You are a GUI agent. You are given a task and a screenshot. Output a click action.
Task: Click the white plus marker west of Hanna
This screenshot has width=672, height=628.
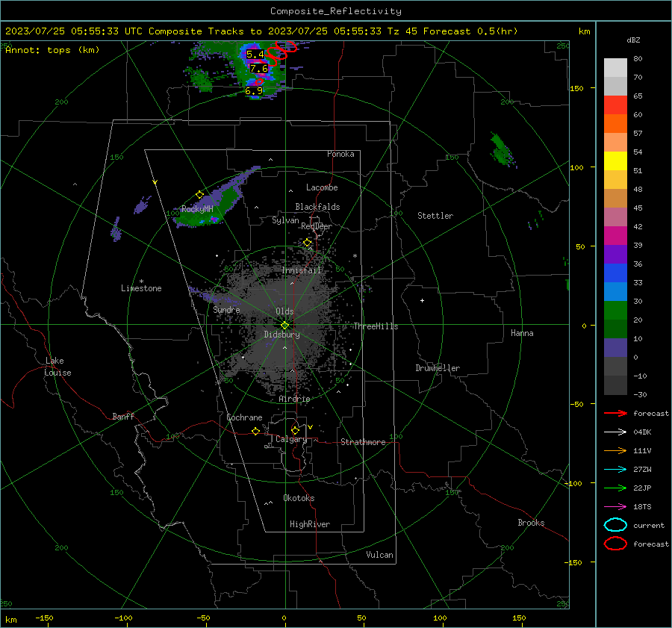point(422,300)
